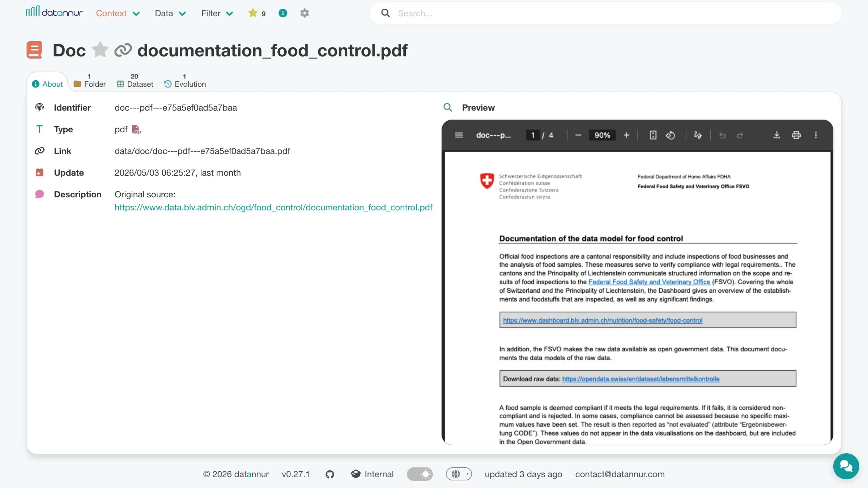This screenshot has height=488, width=868.
Task: Click the fit to page icon
Action: tap(653, 135)
